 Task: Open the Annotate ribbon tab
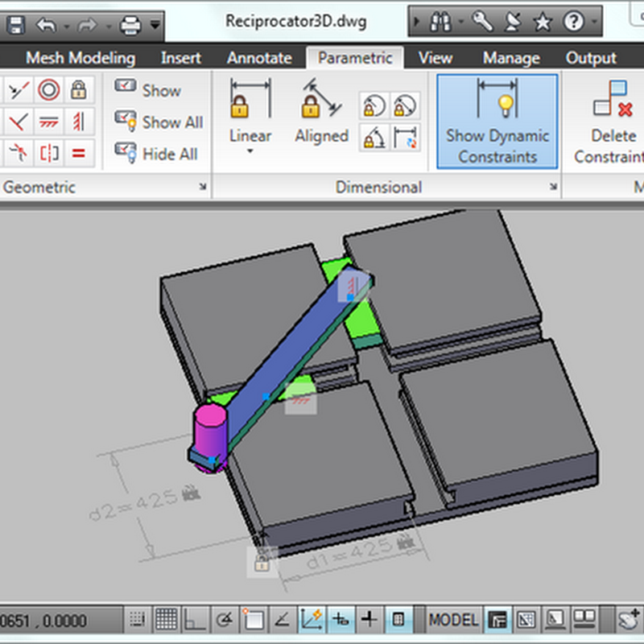259,58
